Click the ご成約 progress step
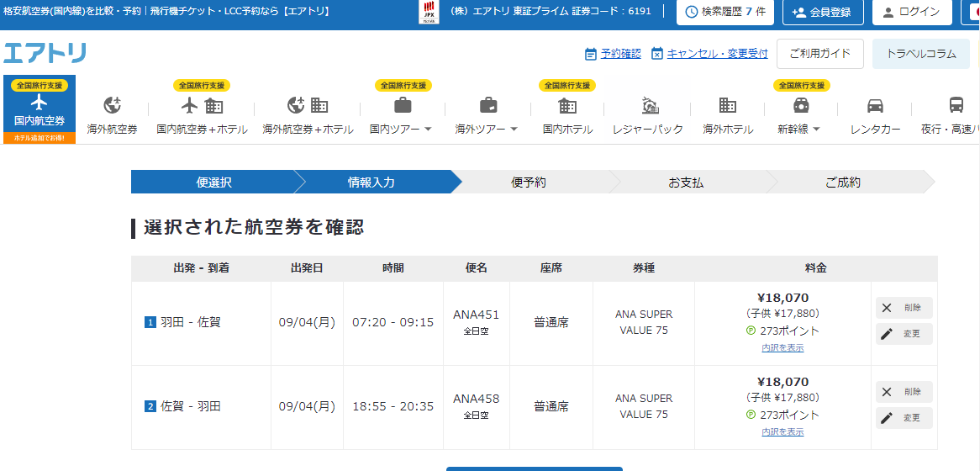 coord(843,183)
